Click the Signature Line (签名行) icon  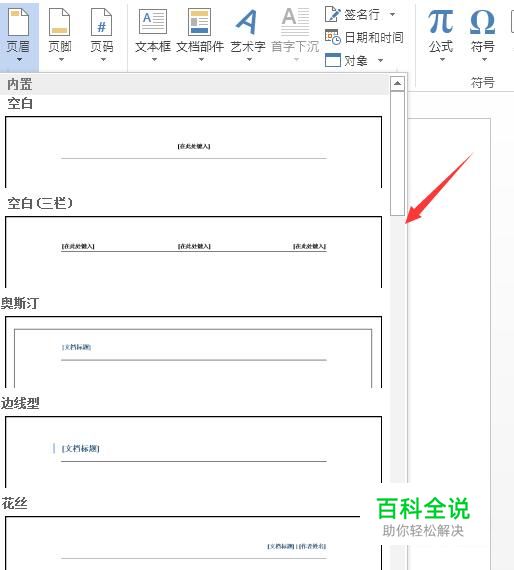332,14
